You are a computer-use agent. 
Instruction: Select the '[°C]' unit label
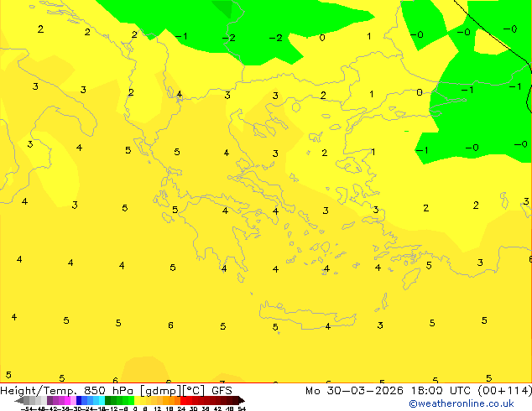pyautogui.click(x=194, y=391)
